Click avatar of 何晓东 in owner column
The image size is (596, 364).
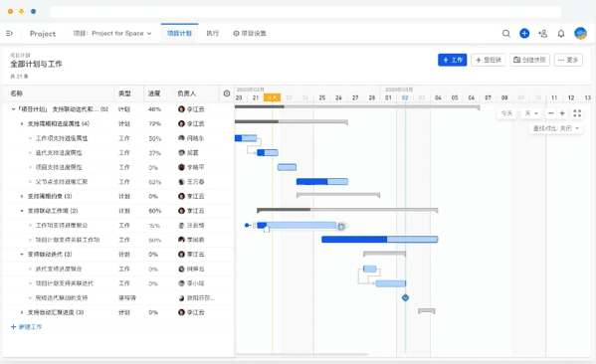pos(181,138)
